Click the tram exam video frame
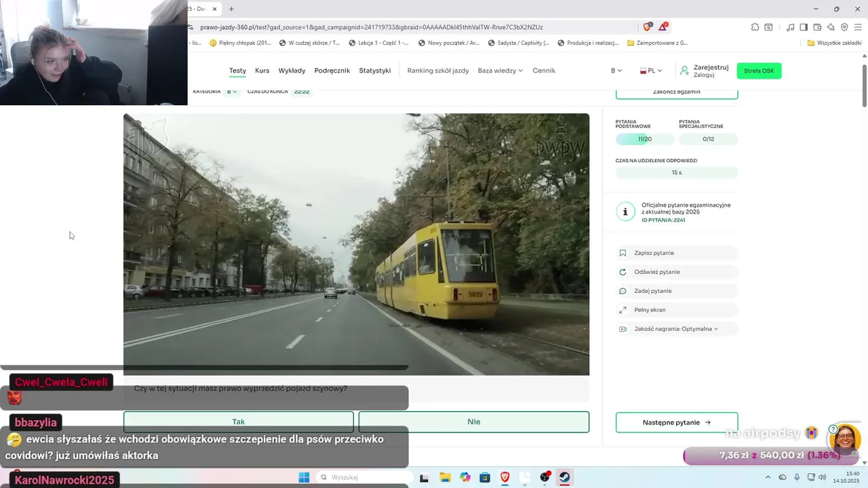Screen dimensions: 868x488 click(356, 244)
